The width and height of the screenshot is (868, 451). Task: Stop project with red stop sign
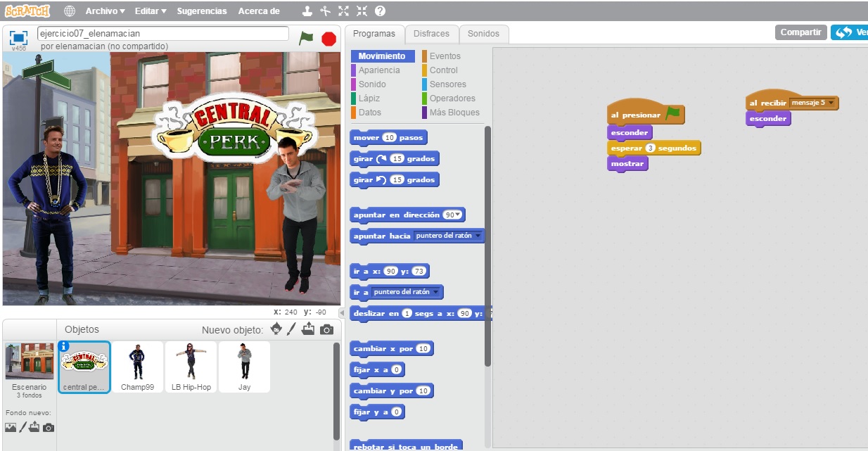coord(328,39)
